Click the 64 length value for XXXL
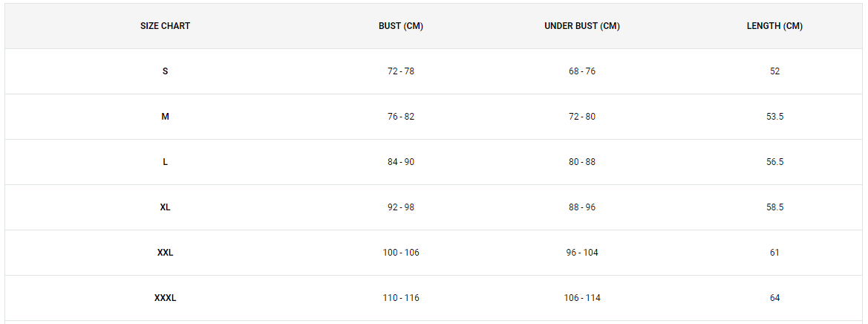868x324 pixels. coord(774,298)
